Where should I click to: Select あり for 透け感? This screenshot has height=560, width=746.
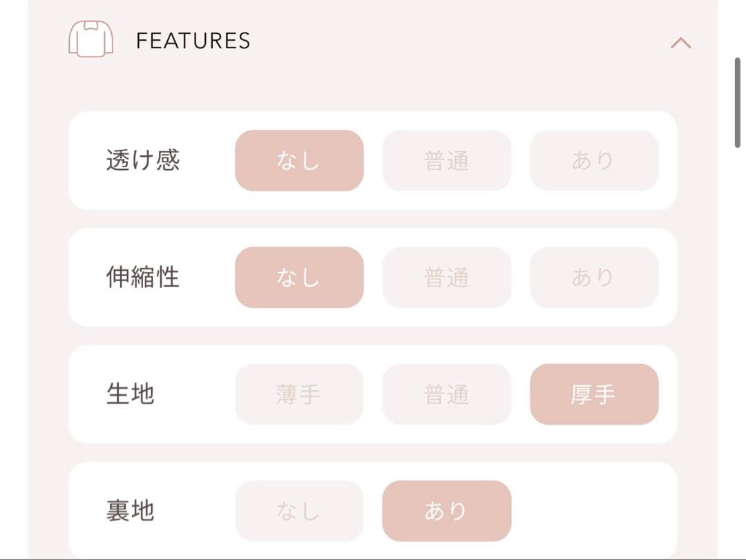[x=594, y=160]
